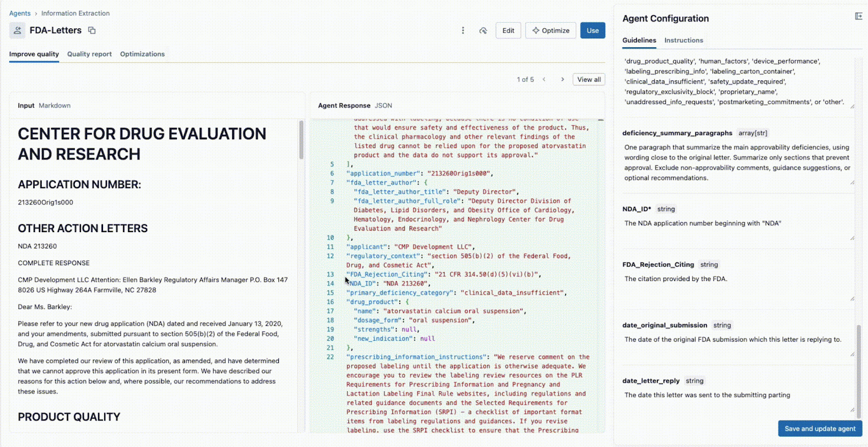Click the JSON line with "NDA_ID"

[388, 283]
